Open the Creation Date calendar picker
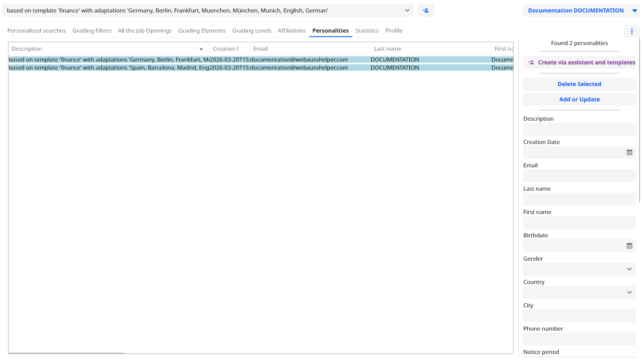The width and height of the screenshot is (644, 362). coord(629,152)
